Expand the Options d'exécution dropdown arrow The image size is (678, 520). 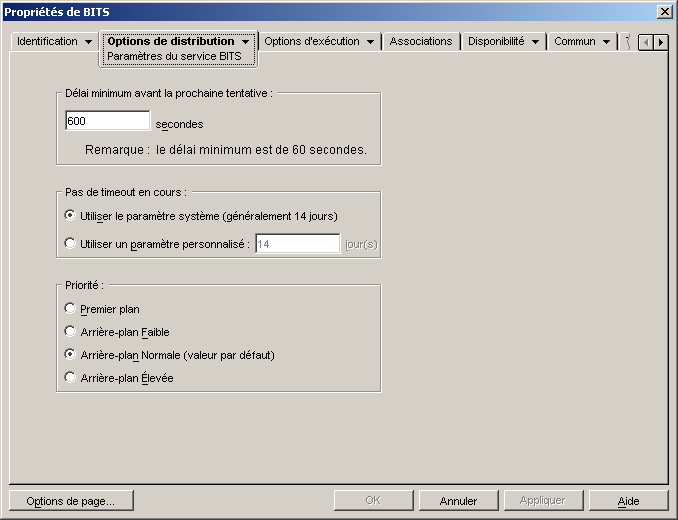click(371, 42)
